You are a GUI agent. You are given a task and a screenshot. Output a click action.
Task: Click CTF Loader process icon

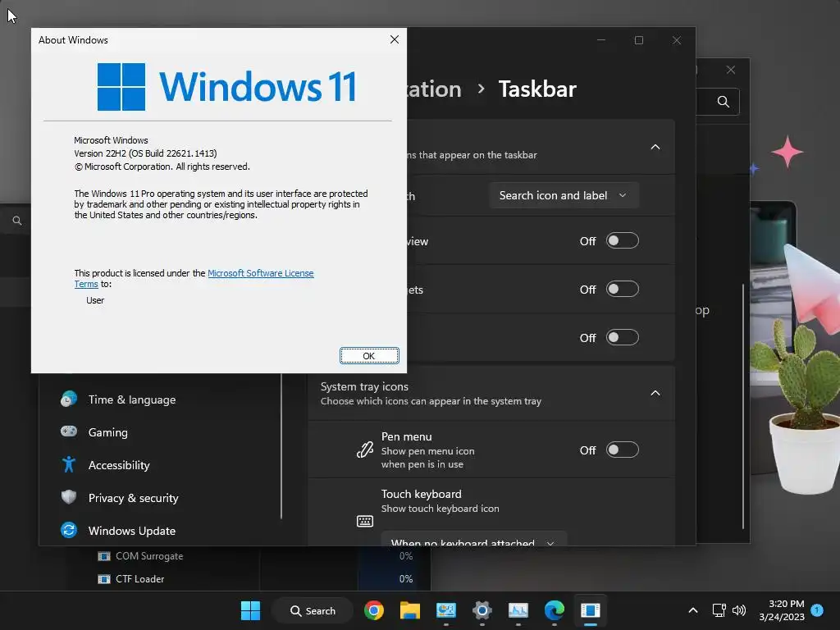[104, 579]
